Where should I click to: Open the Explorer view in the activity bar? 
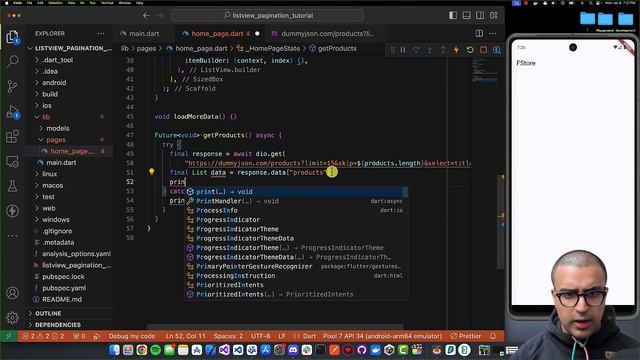point(13,38)
